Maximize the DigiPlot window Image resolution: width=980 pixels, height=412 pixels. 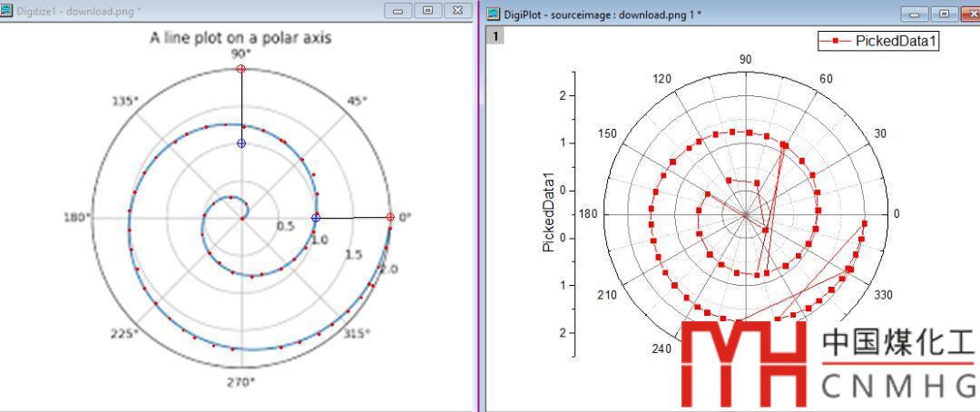click(x=944, y=14)
